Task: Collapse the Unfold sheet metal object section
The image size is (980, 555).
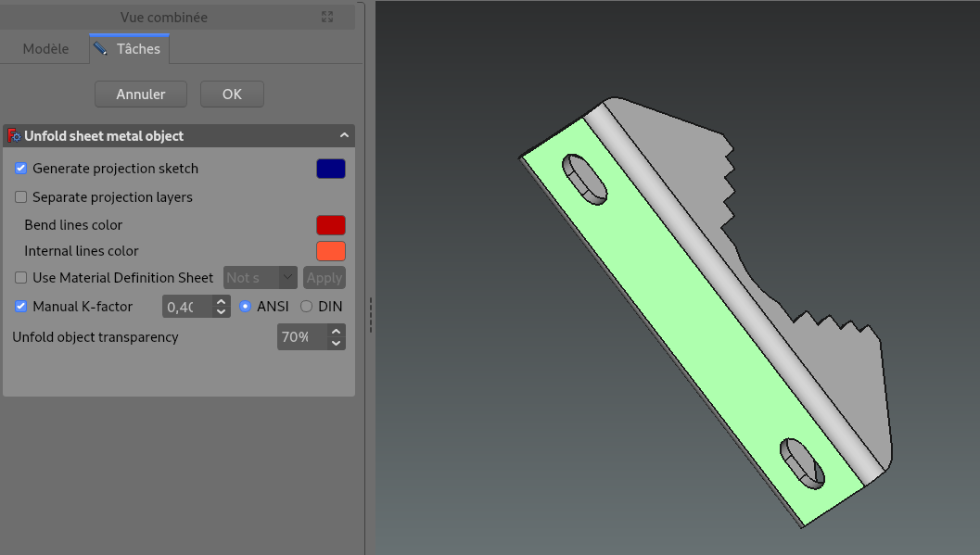Action: (344, 136)
